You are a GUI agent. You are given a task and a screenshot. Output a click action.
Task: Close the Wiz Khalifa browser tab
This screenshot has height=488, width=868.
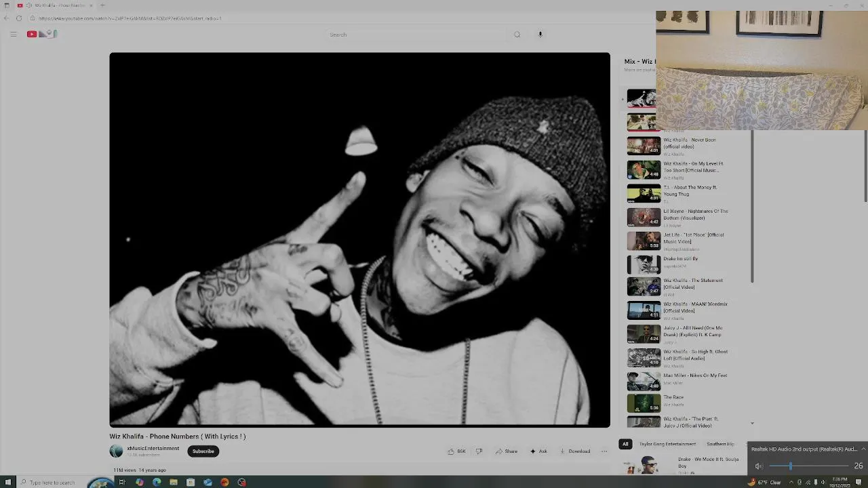(91, 5)
